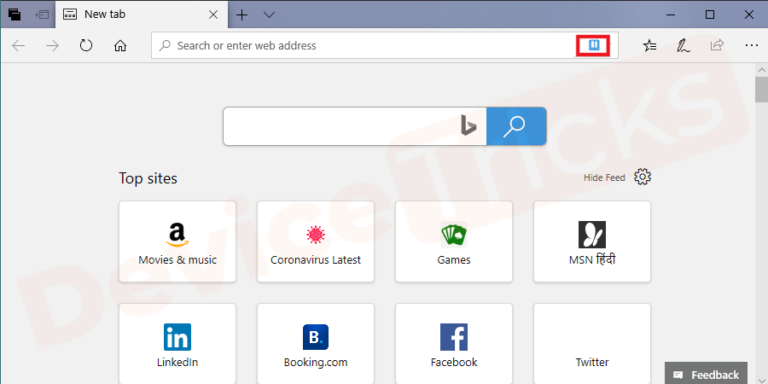This screenshot has width=768, height=384.
Task: Open Settings and more ellipsis menu
Action: click(x=751, y=46)
